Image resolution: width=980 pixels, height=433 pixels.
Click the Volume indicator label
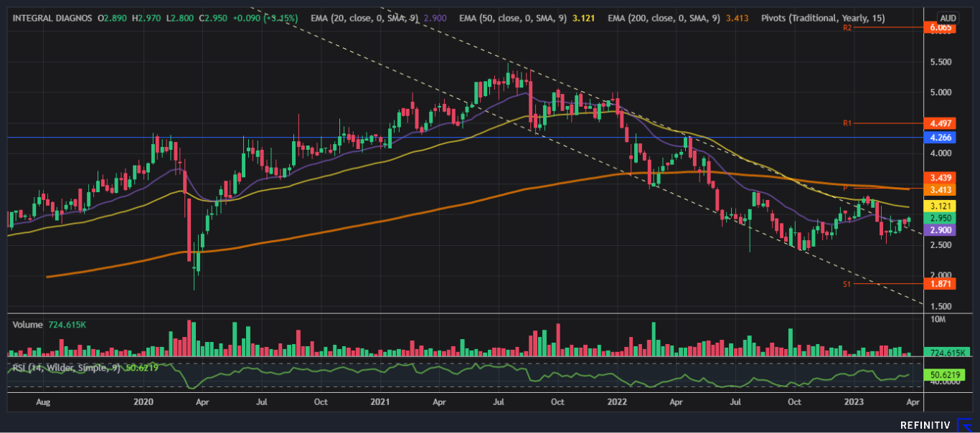28,325
